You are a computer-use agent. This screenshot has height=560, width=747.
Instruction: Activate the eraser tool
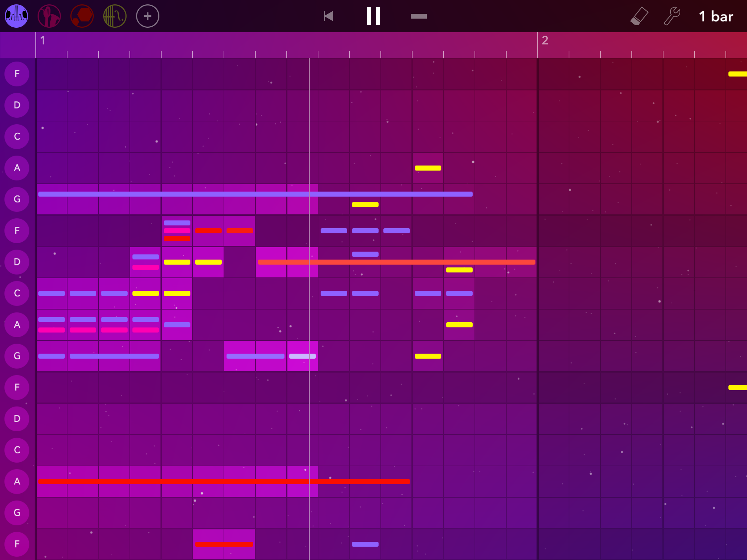coord(639,16)
